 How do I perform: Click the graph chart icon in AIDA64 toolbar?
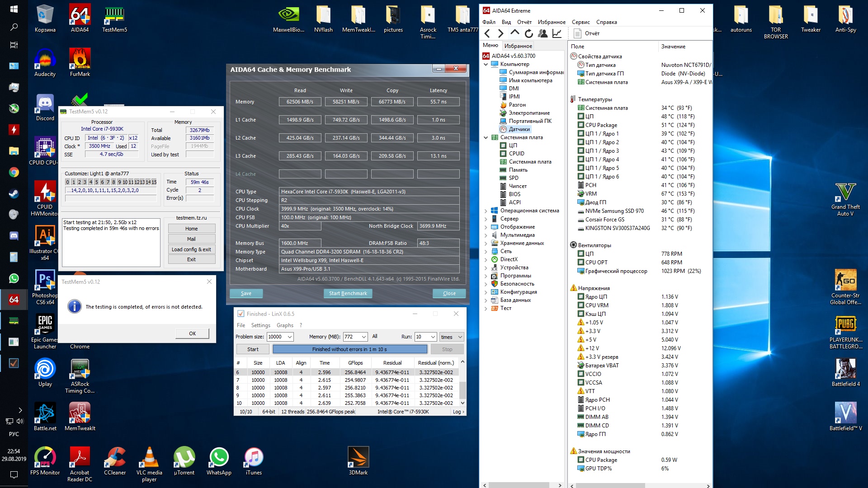pos(557,33)
